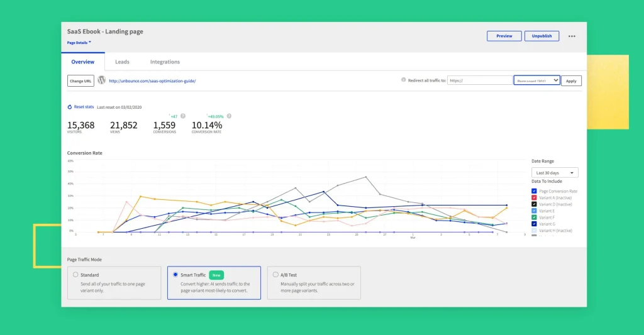The image size is (644, 335).
Task: Click the Data To Include label
Action: 547,181
